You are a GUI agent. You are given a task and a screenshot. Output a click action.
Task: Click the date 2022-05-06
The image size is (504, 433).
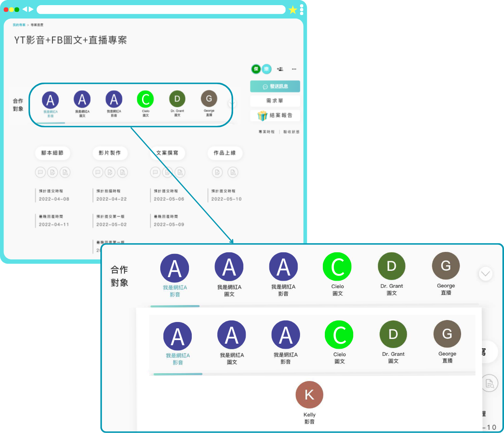tap(169, 199)
